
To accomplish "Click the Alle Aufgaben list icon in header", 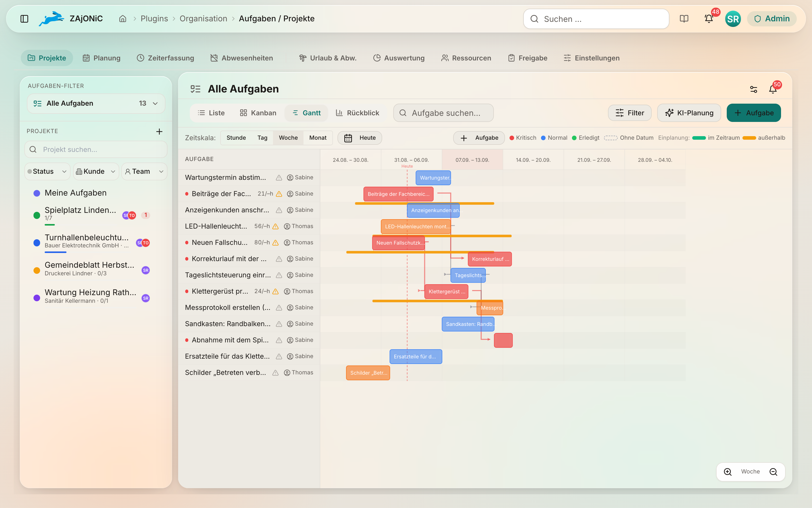I will click(195, 89).
